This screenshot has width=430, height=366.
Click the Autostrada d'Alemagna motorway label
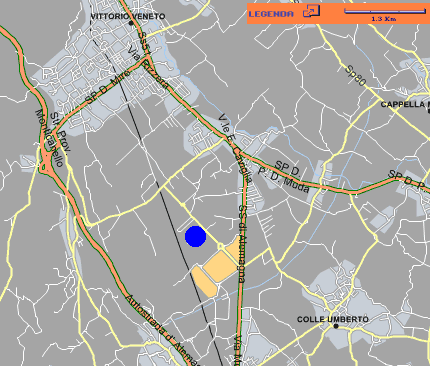163,330
